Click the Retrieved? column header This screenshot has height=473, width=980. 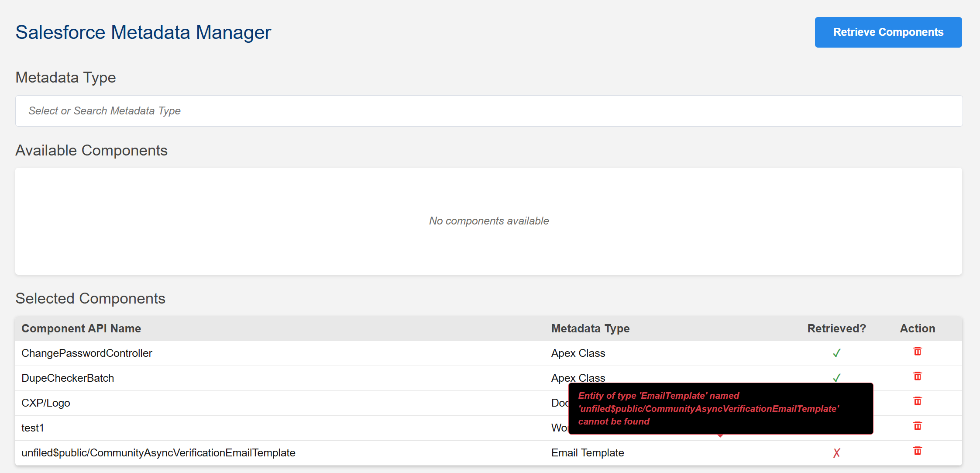(836, 328)
